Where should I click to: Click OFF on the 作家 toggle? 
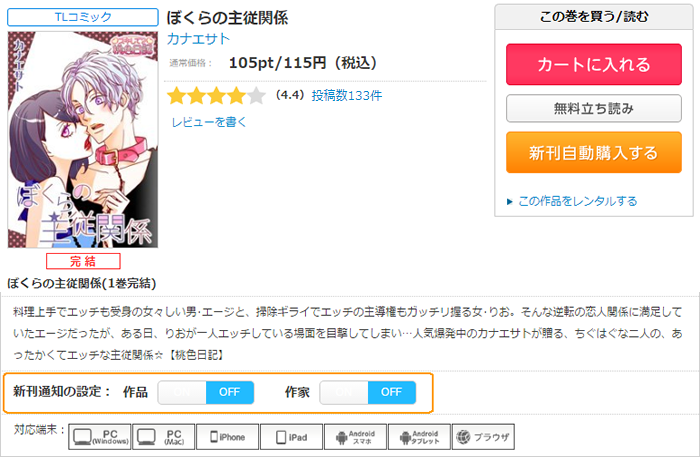pos(392,392)
